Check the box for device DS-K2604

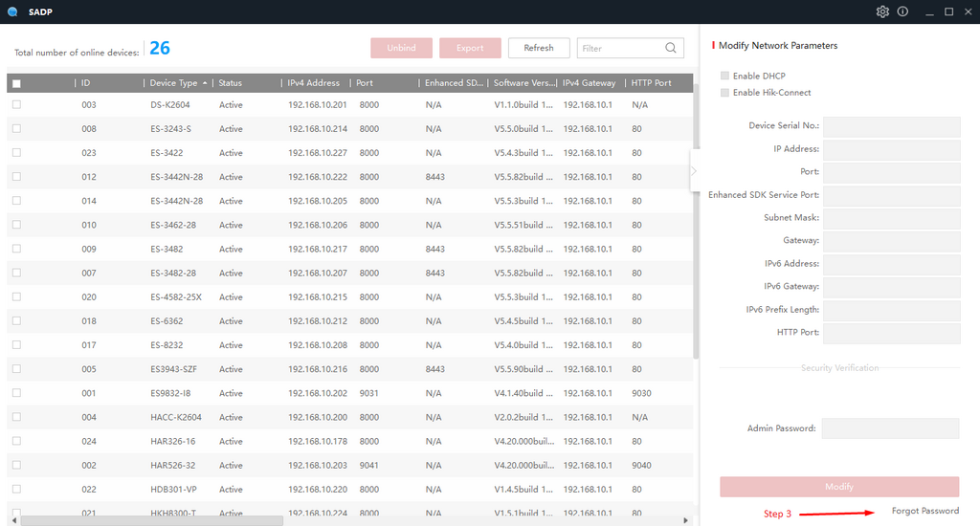click(x=16, y=104)
